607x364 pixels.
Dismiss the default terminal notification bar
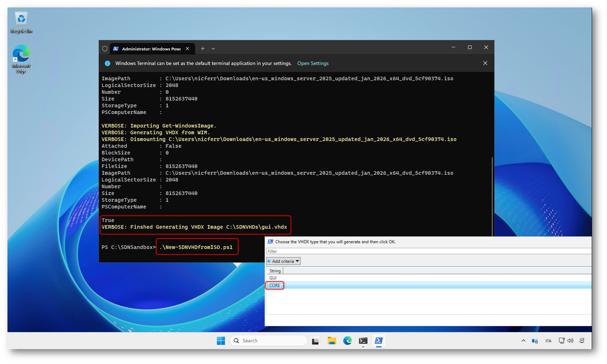click(x=485, y=63)
